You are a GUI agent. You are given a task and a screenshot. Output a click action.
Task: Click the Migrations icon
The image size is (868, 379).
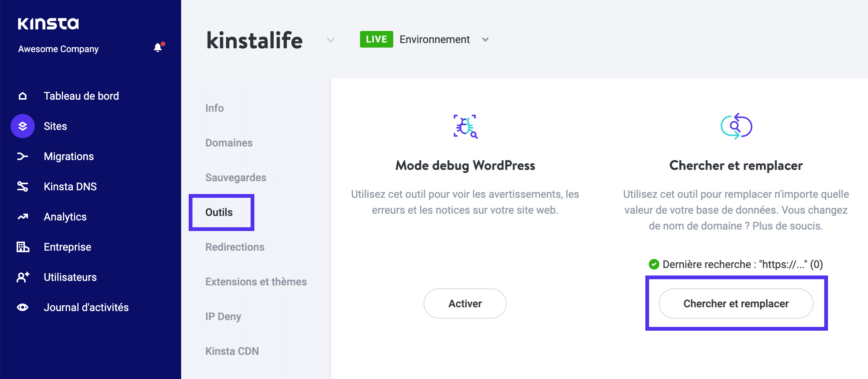point(22,156)
